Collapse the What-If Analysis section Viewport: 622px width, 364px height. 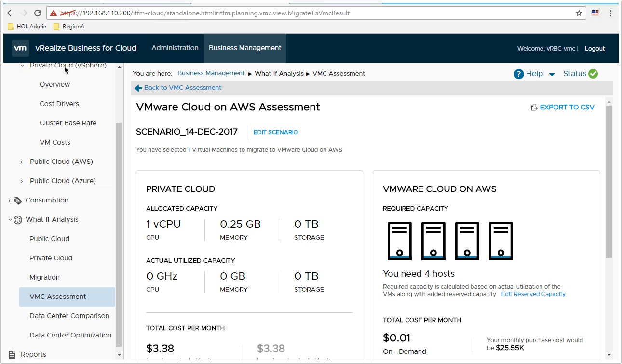[x=10, y=219]
